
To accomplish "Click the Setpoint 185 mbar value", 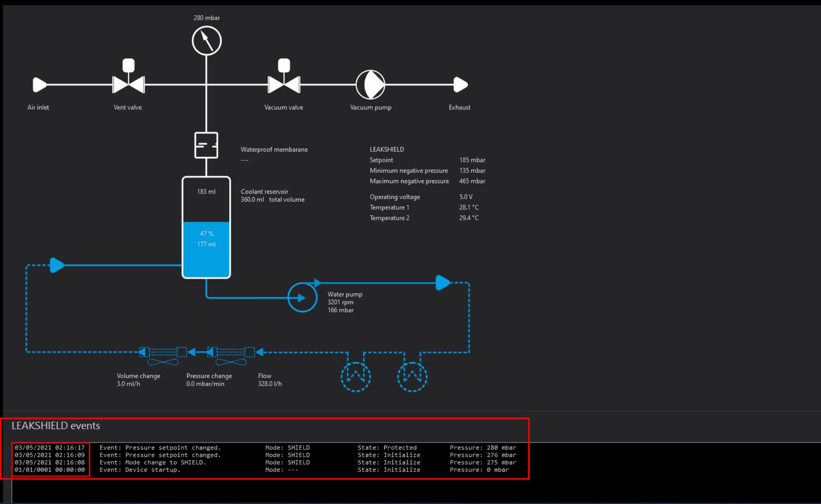I will pos(472,160).
